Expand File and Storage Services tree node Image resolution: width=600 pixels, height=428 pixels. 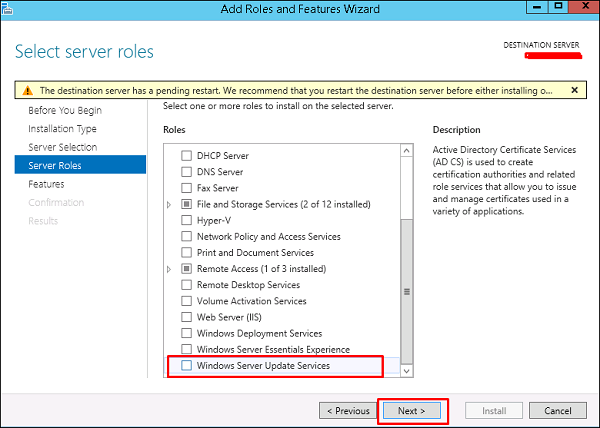point(169,204)
